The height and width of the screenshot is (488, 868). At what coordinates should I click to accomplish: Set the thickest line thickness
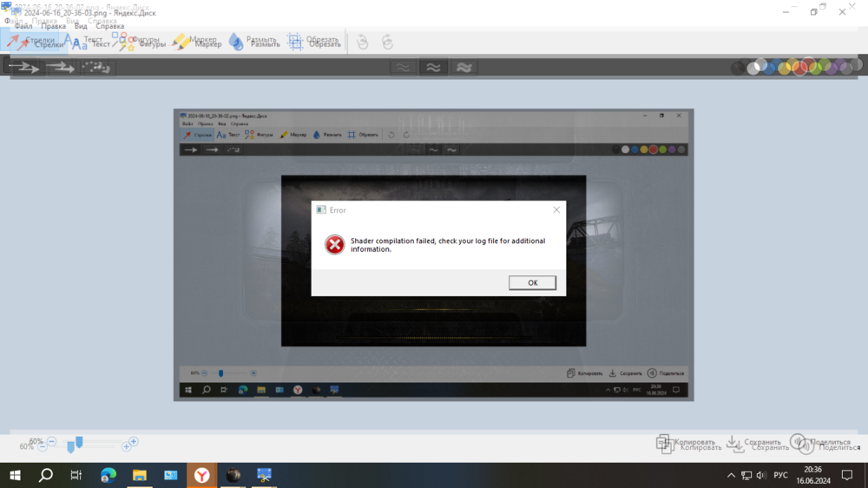(464, 68)
